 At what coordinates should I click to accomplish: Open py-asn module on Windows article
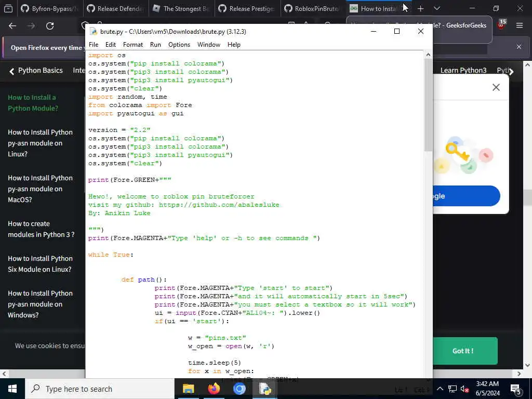(40, 304)
